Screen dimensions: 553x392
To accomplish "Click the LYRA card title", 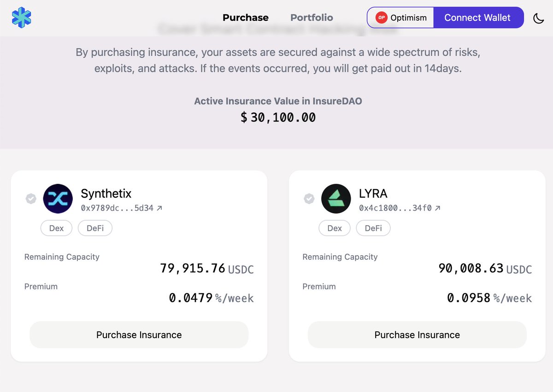I will point(373,193).
